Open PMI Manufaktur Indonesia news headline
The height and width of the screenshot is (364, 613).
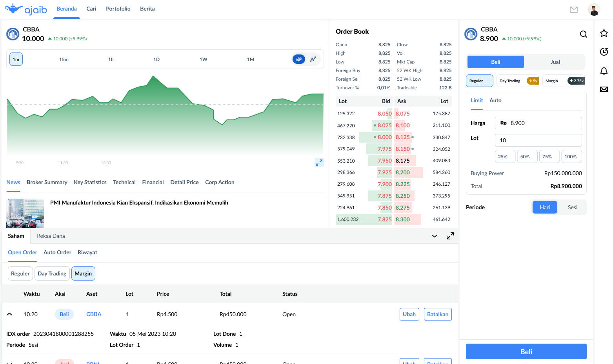pos(139,203)
